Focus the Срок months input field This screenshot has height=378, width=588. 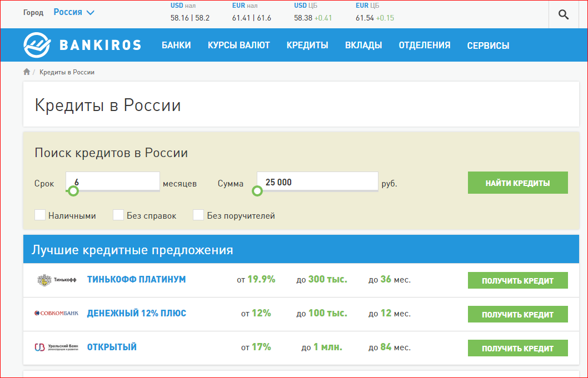[x=113, y=182]
